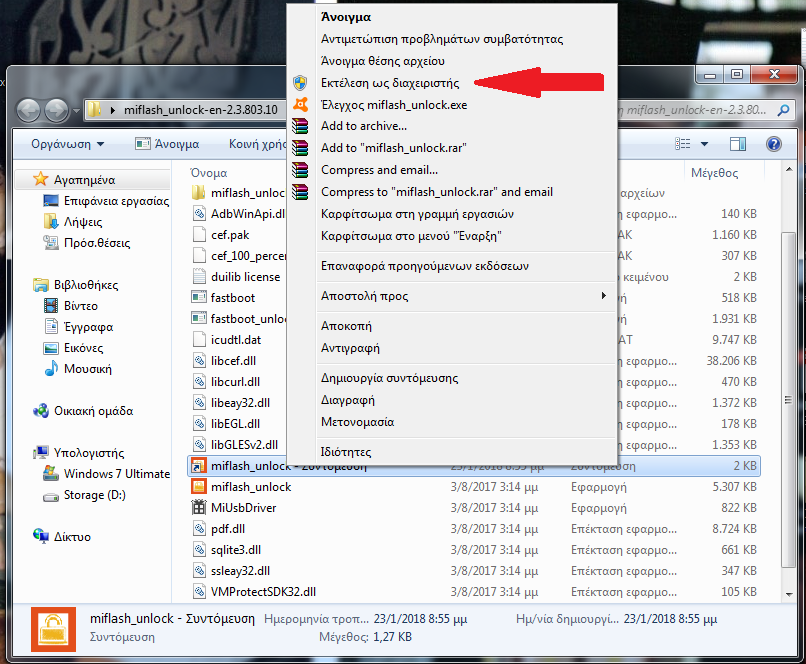Choose Δημιουργία συντόμευσης
The width and height of the screenshot is (806, 664).
(390, 377)
